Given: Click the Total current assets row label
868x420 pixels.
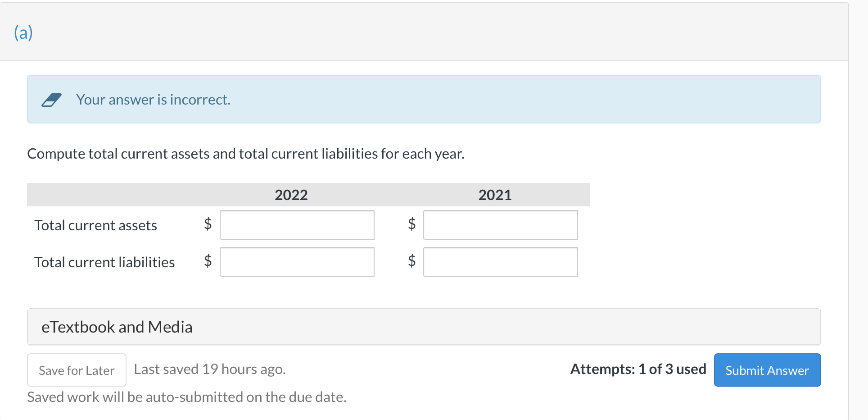Looking at the screenshot, I should click(x=95, y=225).
